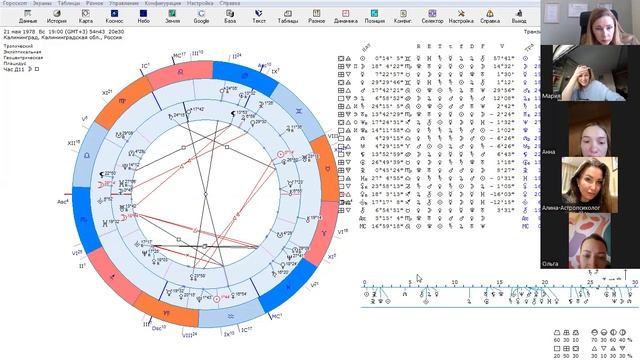This screenshot has height=360, width=640.
Task: Open the Справка help icon in toolbar
Action: [489, 16]
